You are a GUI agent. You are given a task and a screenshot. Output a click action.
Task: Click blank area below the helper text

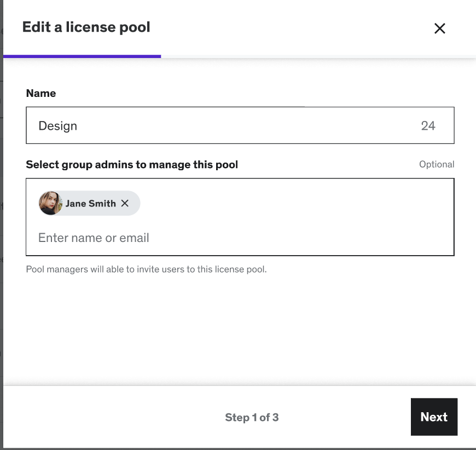pos(240,328)
